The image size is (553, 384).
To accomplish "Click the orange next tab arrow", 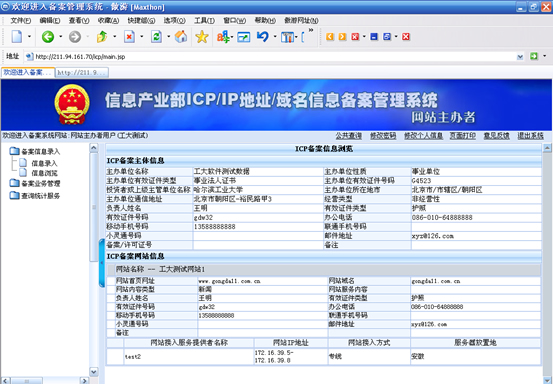I will click(342, 37).
